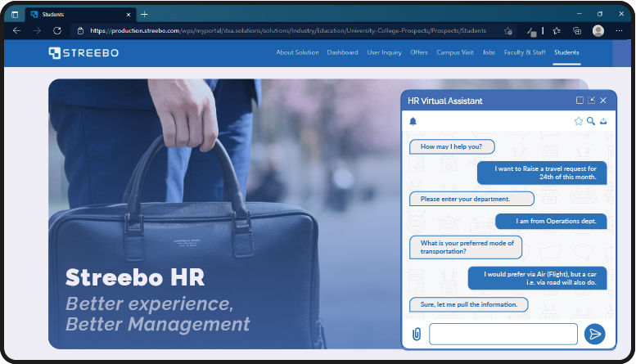
Task: Open the extensions icon in toolbar
Action: 532,32
